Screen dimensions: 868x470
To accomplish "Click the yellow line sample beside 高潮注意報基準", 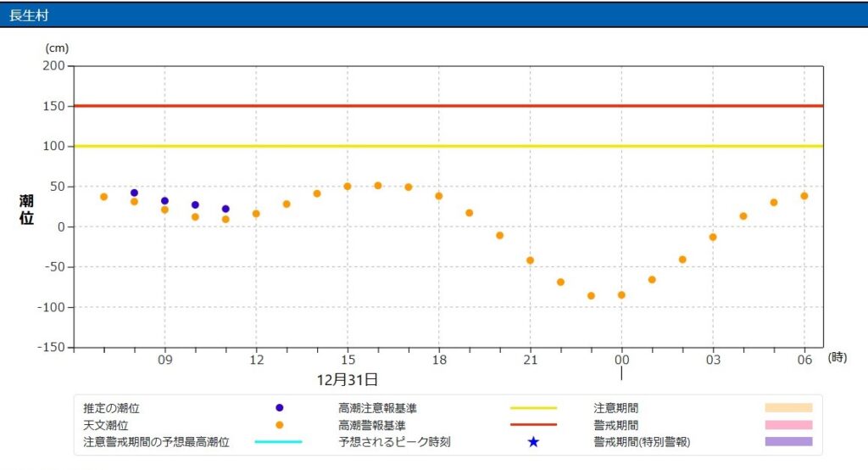I will tap(534, 408).
